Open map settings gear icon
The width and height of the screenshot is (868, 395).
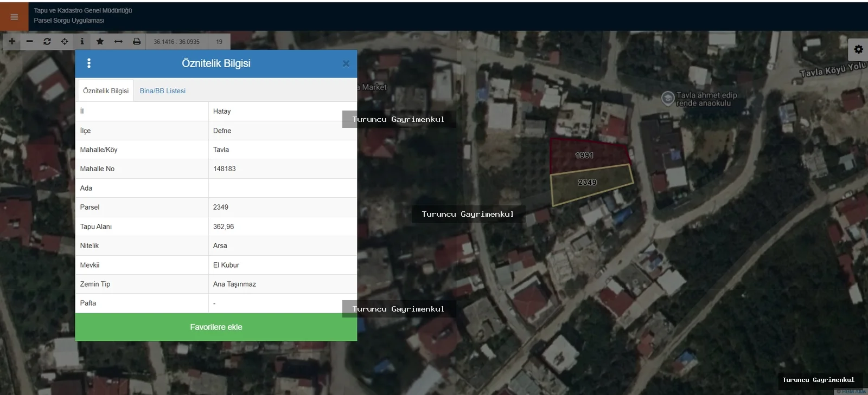click(858, 49)
